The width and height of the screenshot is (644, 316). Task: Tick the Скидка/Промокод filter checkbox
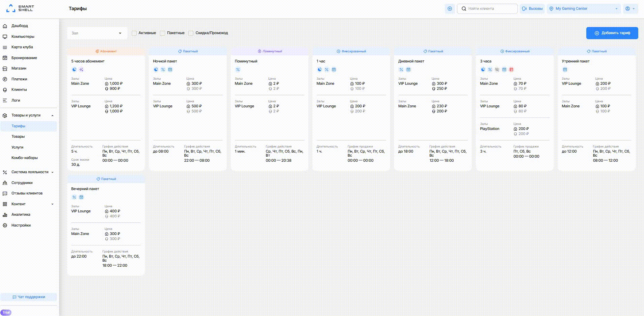pos(191,33)
